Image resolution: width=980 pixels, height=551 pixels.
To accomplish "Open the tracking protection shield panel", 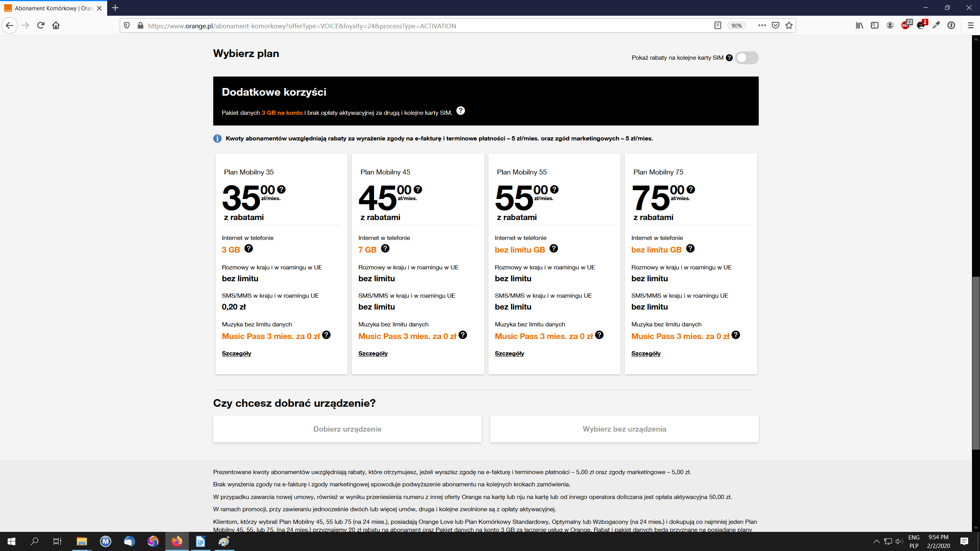I will coord(127,26).
